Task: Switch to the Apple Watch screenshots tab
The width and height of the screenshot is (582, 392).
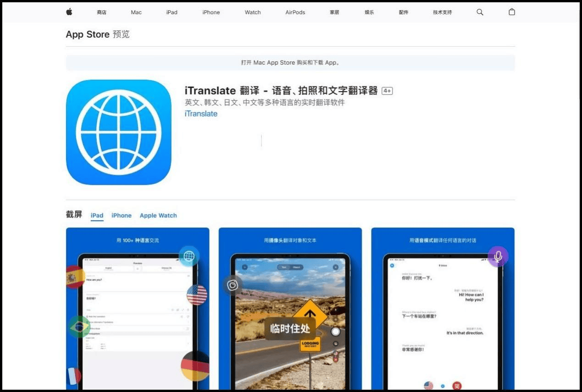Action: click(x=158, y=215)
